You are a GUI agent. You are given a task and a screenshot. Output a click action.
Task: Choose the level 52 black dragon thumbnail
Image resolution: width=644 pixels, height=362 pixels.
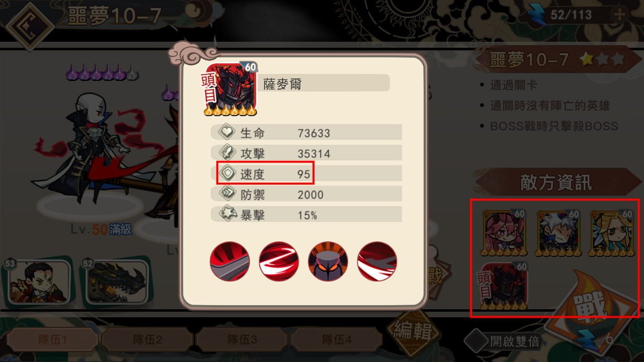point(116,282)
